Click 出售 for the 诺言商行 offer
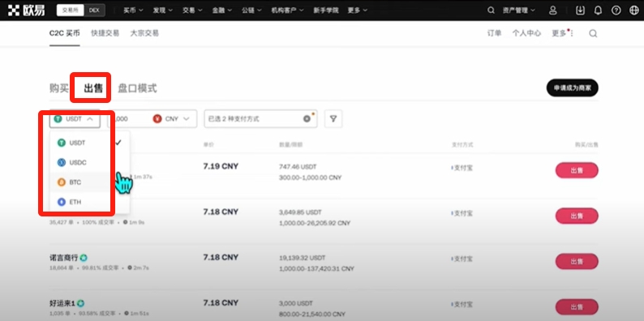Image resolution: width=644 pixels, height=321 pixels. (577, 262)
